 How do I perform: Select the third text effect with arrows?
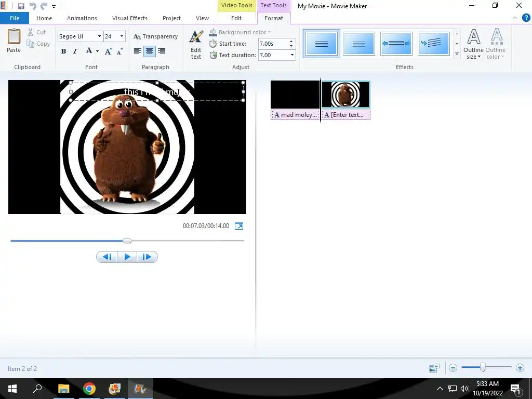click(396, 44)
